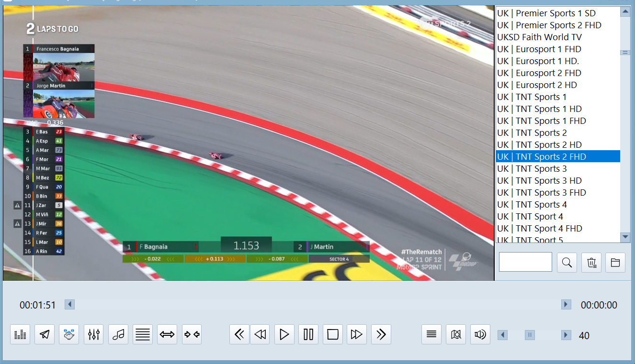
Task: Decrease volume with left arrow
Action: [x=503, y=335]
